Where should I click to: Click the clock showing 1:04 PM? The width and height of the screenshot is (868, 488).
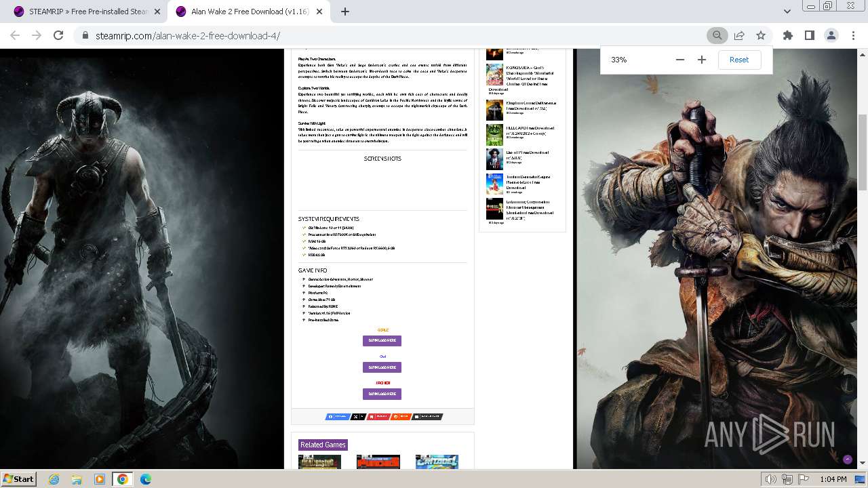tap(833, 479)
